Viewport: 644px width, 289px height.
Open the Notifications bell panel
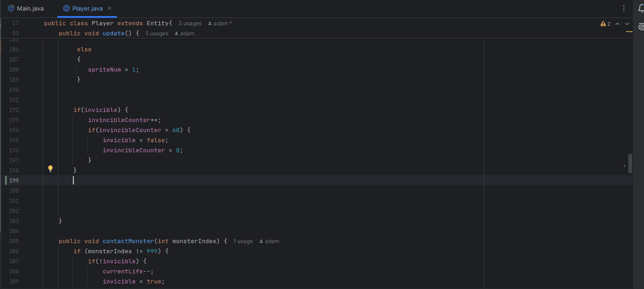pyautogui.click(x=641, y=9)
